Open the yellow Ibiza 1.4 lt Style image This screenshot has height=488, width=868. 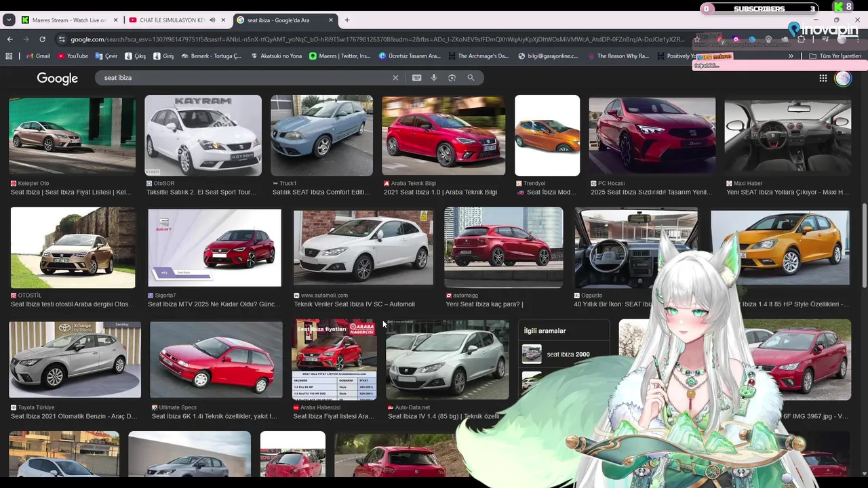tap(780, 247)
